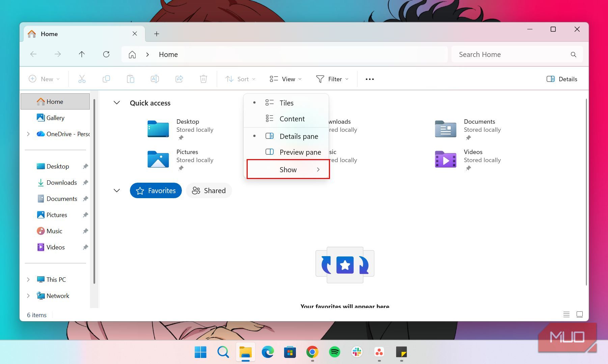Select the Home tab

[84, 34]
